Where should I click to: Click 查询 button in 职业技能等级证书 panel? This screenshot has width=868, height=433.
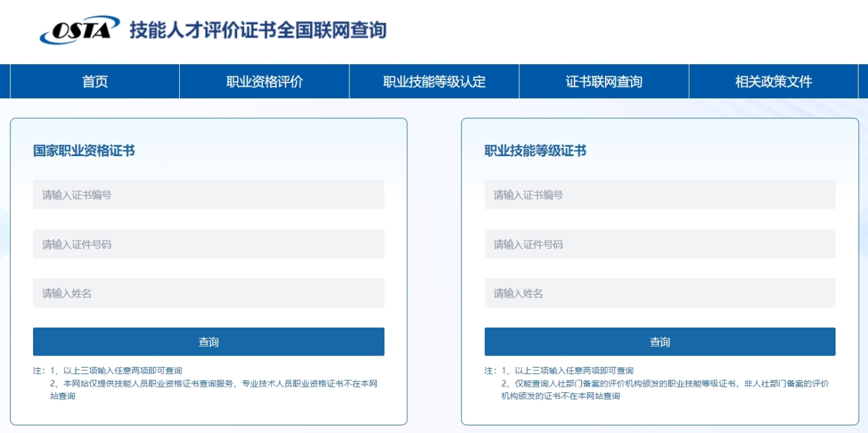coord(660,342)
